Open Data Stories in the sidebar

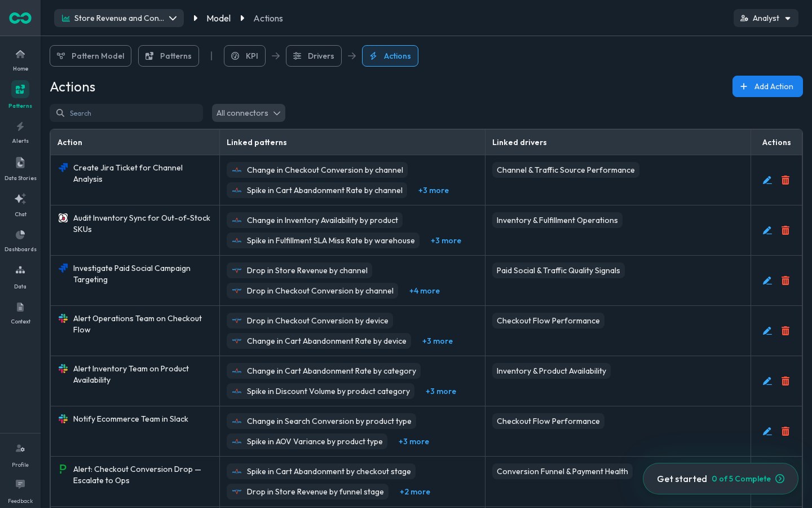(x=20, y=169)
